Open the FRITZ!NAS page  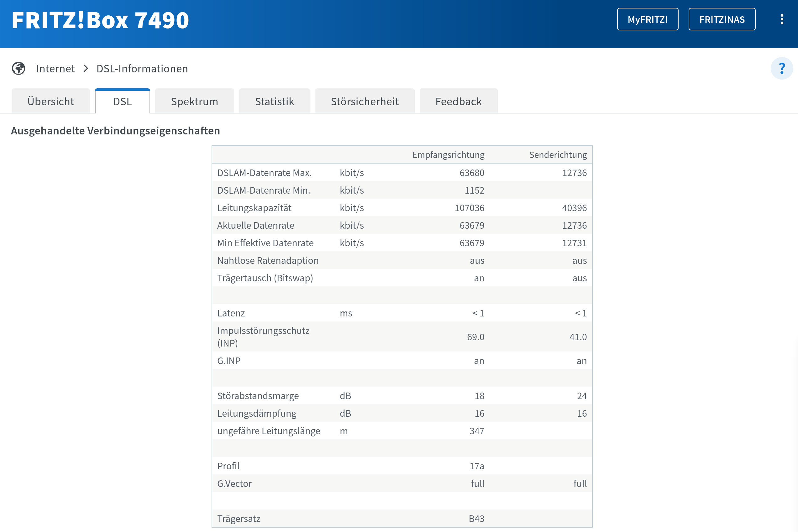point(722,19)
